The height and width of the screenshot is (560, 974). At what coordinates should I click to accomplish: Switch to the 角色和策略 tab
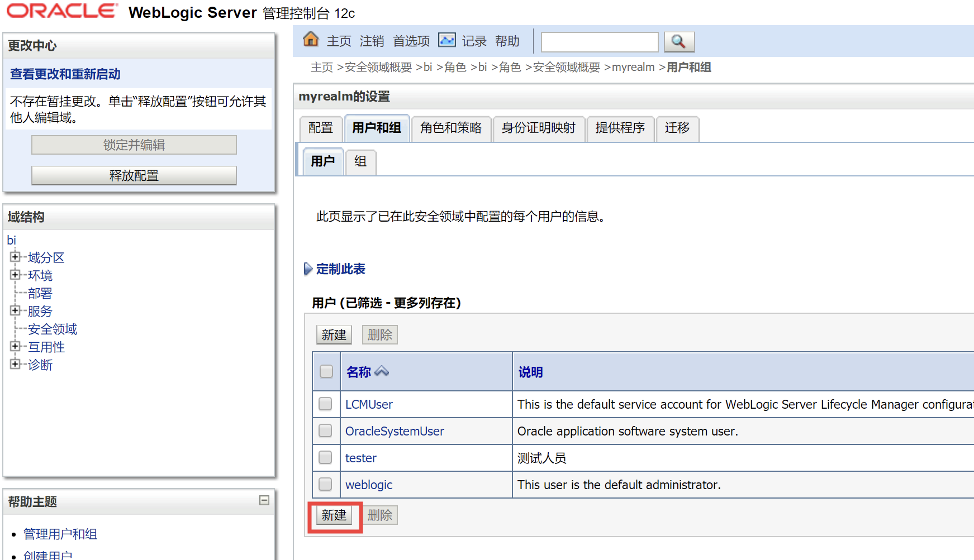(451, 128)
